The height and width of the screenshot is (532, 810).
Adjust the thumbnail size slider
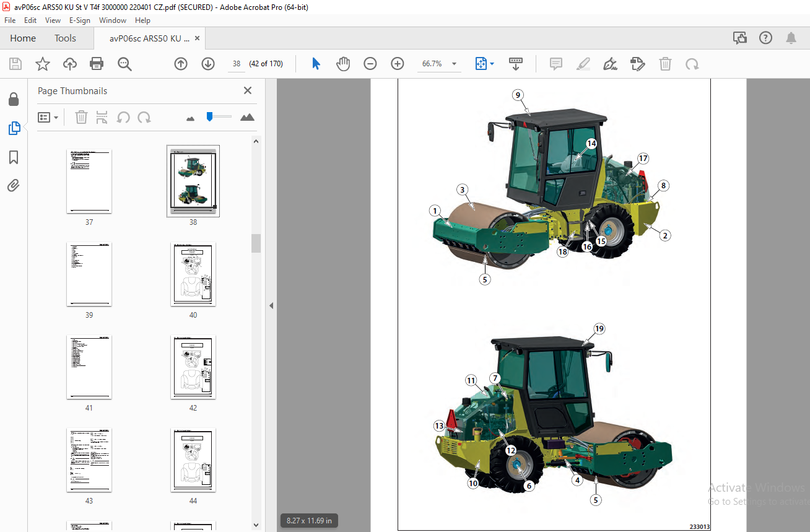(210, 116)
